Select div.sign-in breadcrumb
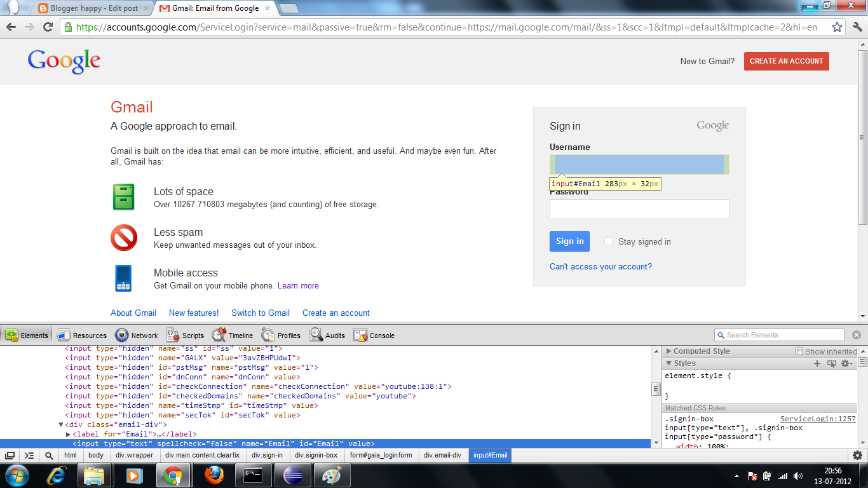This screenshot has height=488, width=868. (x=267, y=456)
